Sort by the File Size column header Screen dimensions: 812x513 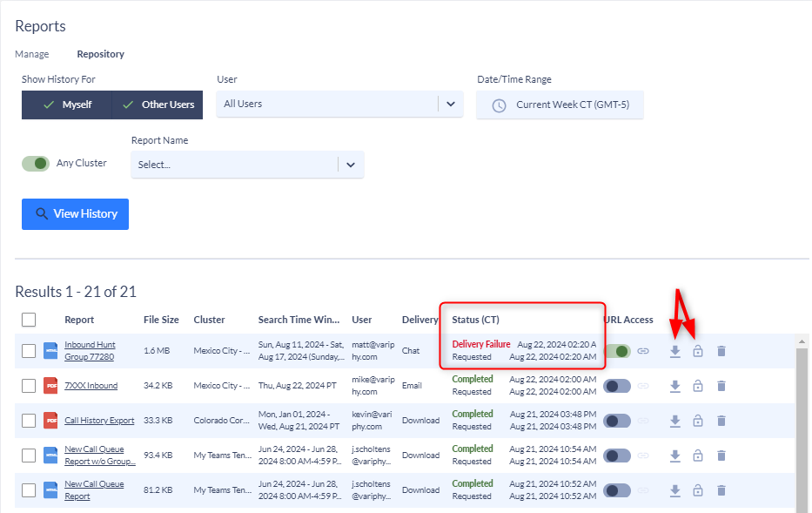[161, 320]
